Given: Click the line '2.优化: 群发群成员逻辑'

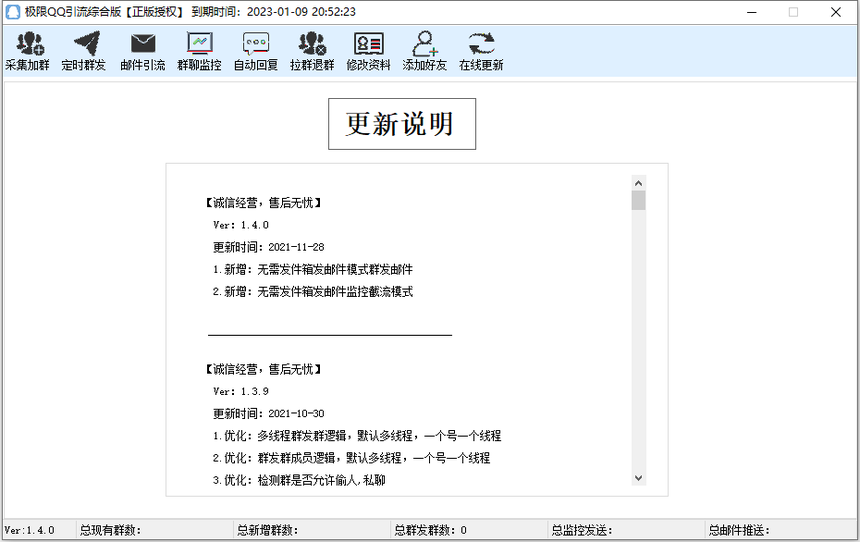Looking at the screenshot, I should 352,458.
